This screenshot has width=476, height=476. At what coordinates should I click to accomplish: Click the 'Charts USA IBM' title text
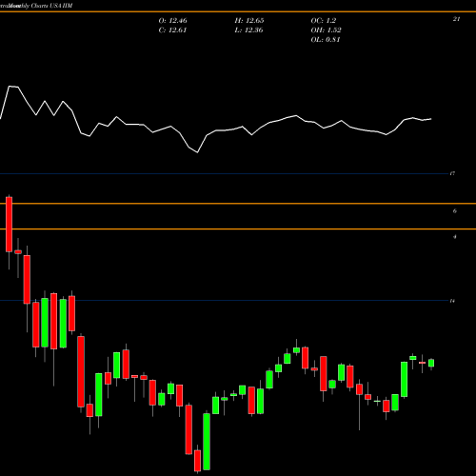point(51,6)
